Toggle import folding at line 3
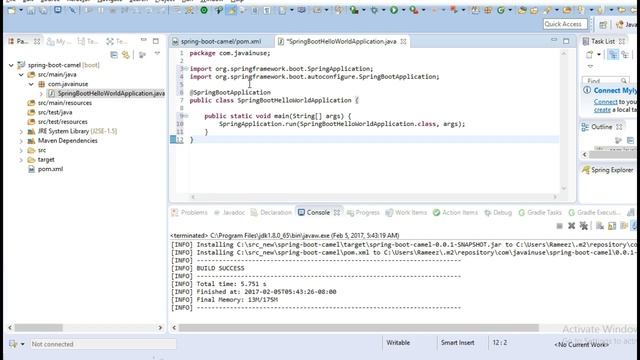This screenshot has height=360, width=640. coord(186,69)
